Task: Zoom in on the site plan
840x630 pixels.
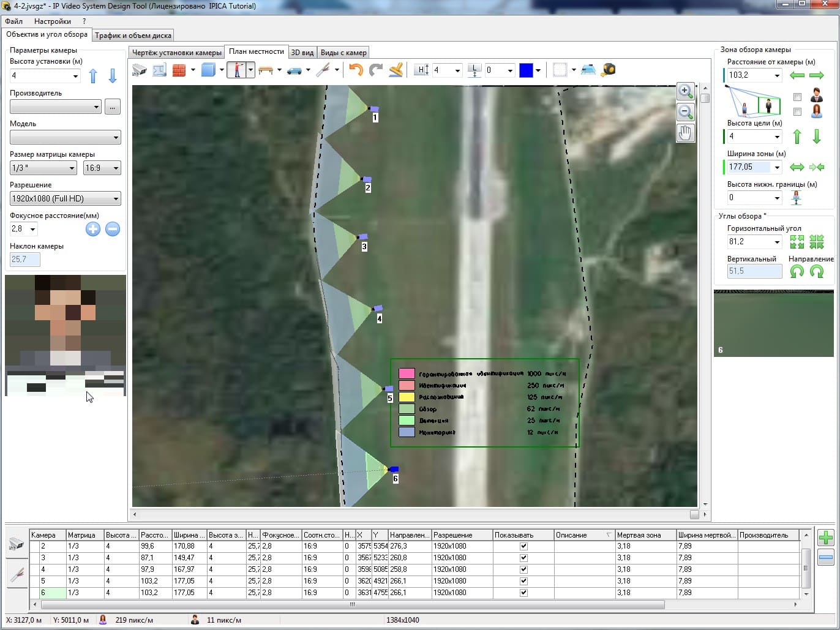Action: 685,92
